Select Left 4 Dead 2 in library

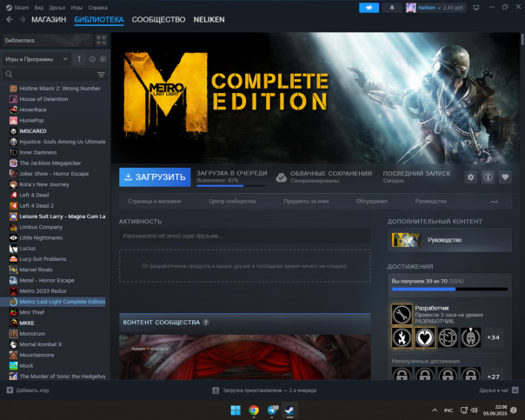point(38,205)
